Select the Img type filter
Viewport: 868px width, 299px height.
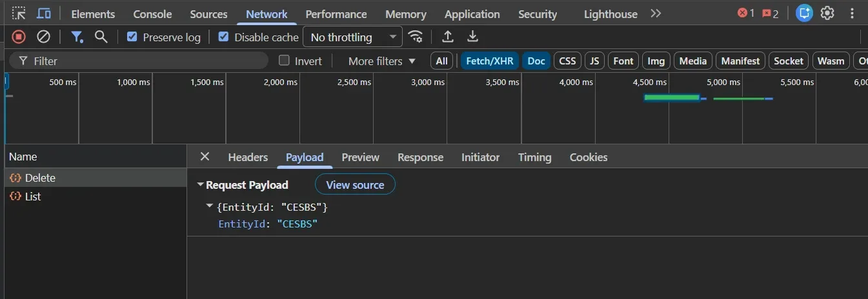(656, 61)
